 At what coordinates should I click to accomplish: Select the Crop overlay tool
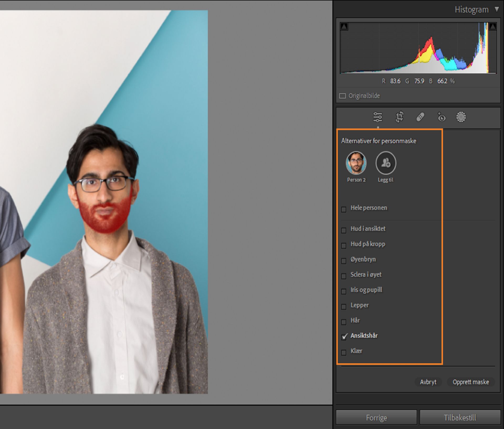coord(399,117)
